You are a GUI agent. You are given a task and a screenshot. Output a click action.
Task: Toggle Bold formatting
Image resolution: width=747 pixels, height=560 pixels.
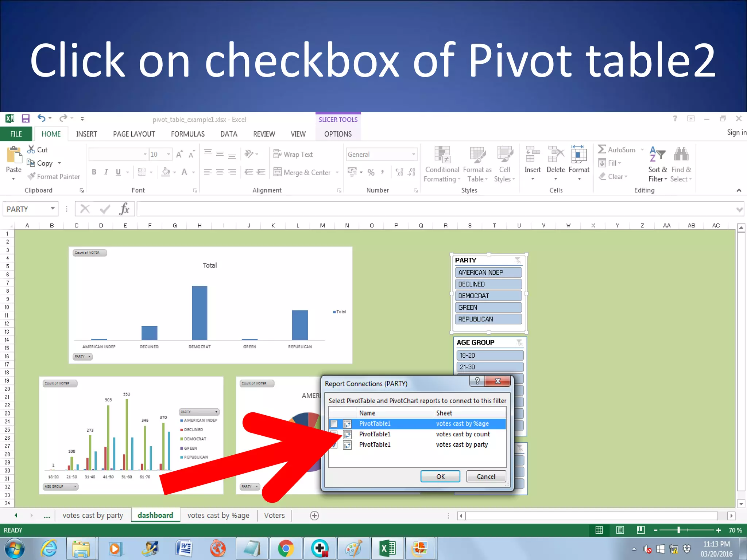[94, 172]
